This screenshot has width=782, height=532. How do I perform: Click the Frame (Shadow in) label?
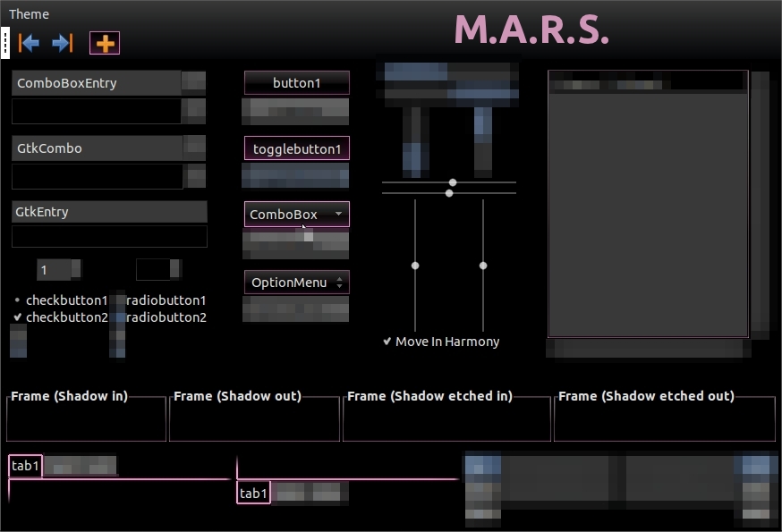click(x=69, y=396)
